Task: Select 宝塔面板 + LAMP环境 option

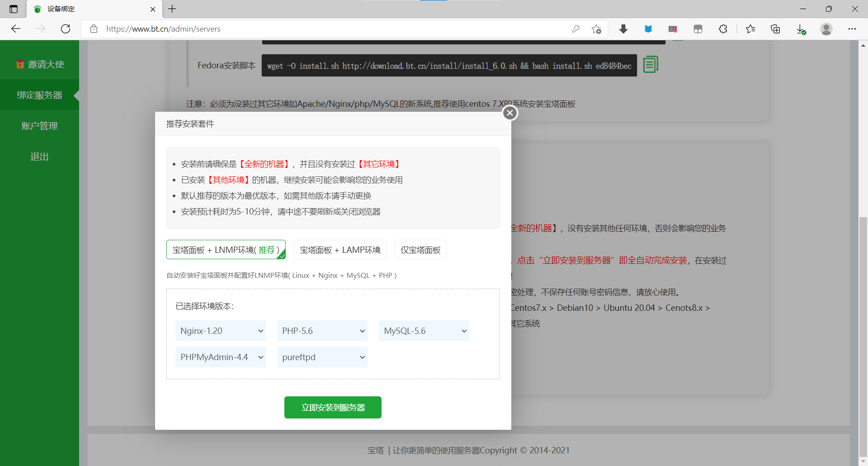Action: click(x=340, y=250)
